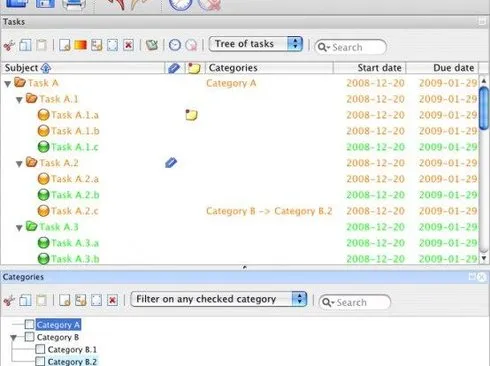Screen dimensions: 490x366
Task: Click the mark task completed green icon
Action: 152,45
